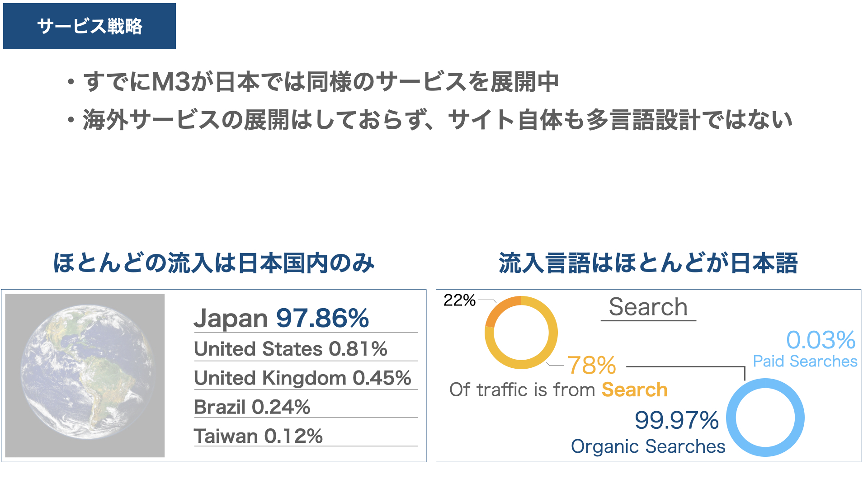This screenshot has height=488, width=868.
Task: Click the blue organic searches donut chart
Action: 765,418
